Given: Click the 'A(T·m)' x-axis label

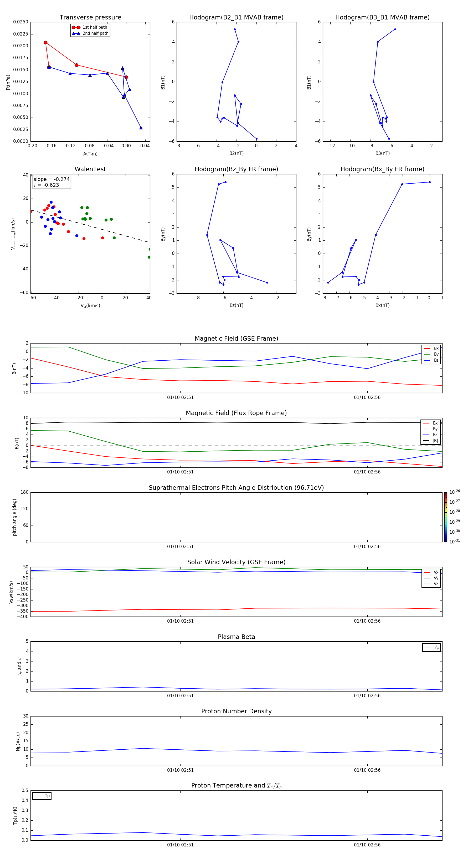Looking at the screenshot, I should click(x=90, y=154).
